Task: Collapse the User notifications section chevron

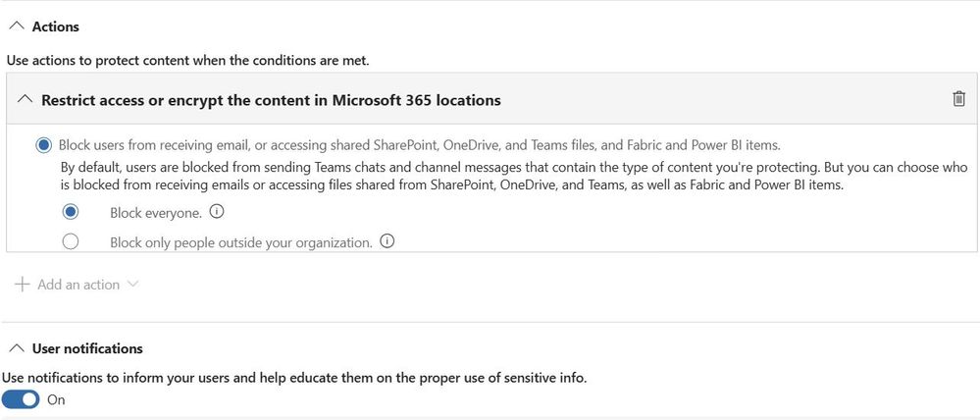Action: 15,348
